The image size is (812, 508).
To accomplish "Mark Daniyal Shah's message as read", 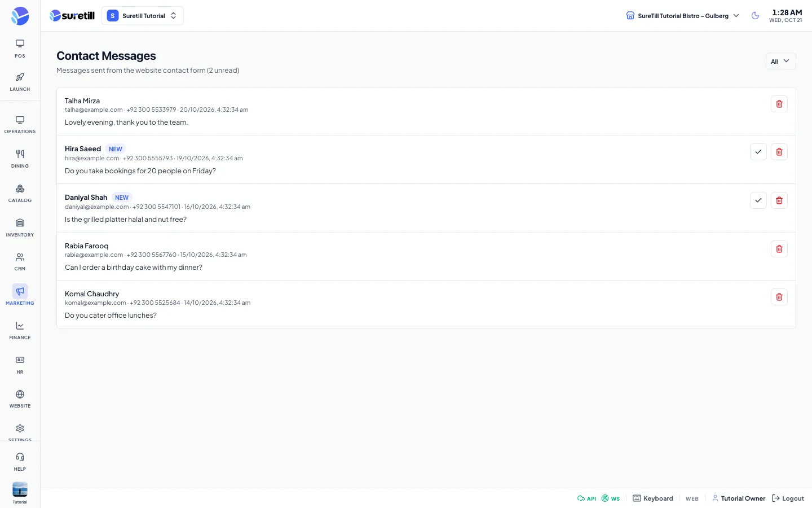I will [758, 200].
